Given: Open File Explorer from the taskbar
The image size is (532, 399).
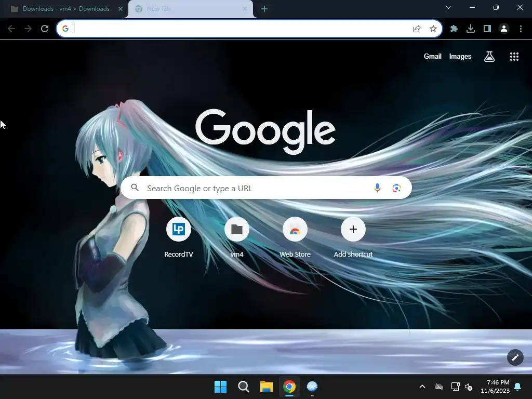Looking at the screenshot, I should [267, 387].
